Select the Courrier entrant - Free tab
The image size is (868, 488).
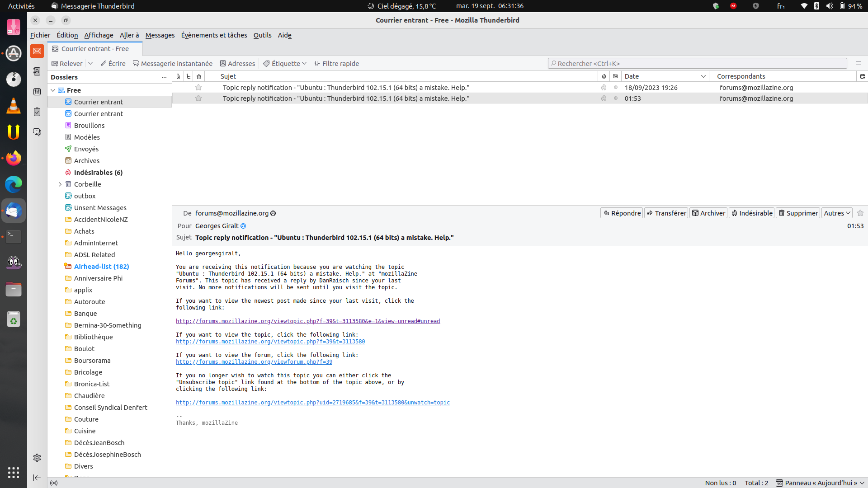pos(95,49)
